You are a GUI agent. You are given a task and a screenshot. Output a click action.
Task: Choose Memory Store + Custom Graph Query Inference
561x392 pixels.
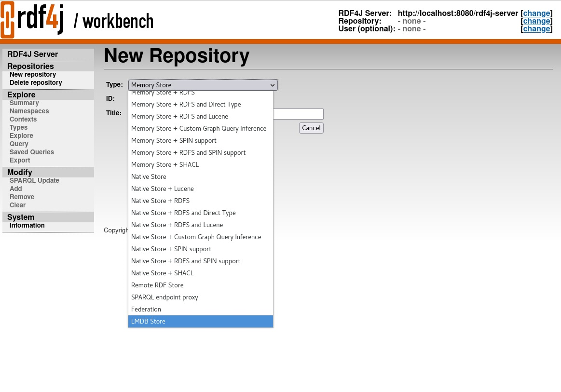click(200, 128)
